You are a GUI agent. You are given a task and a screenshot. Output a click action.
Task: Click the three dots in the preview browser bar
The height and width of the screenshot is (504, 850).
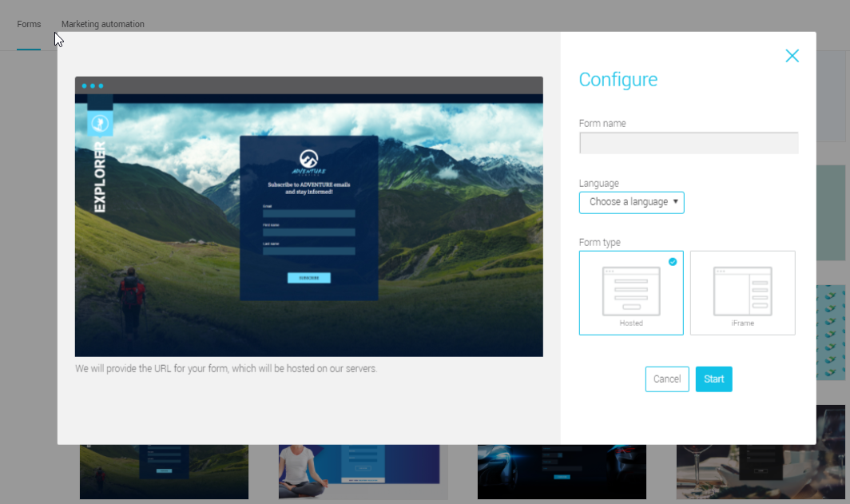[92, 85]
